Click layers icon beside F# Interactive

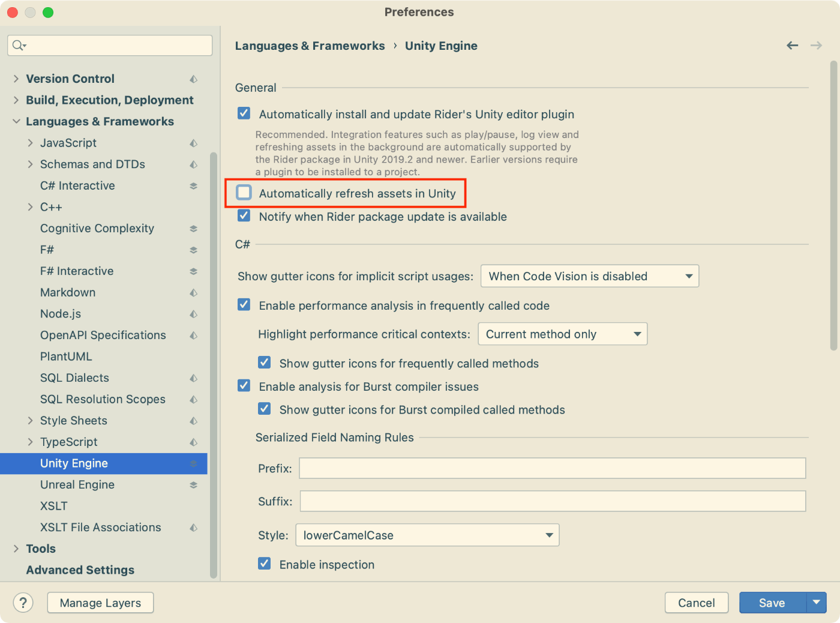pos(193,271)
